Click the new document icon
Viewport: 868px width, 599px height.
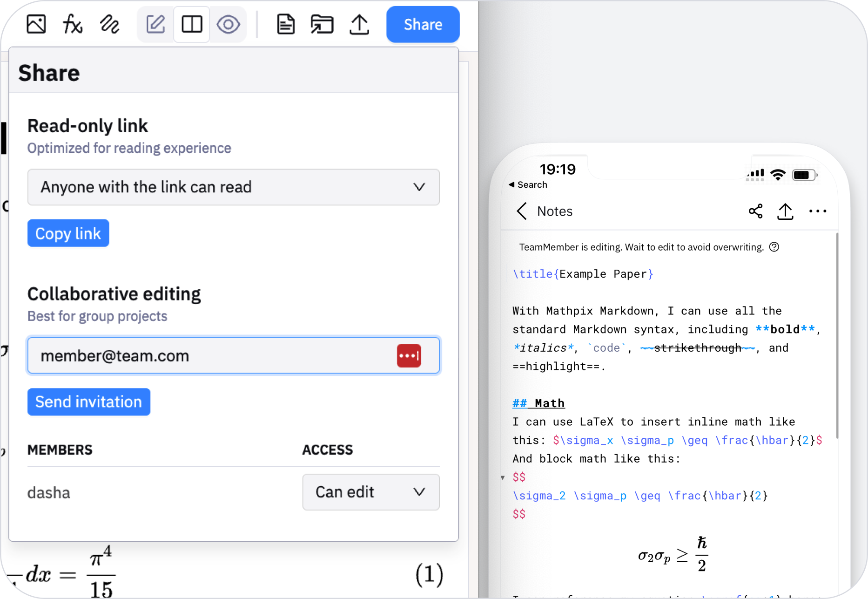[x=286, y=24]
